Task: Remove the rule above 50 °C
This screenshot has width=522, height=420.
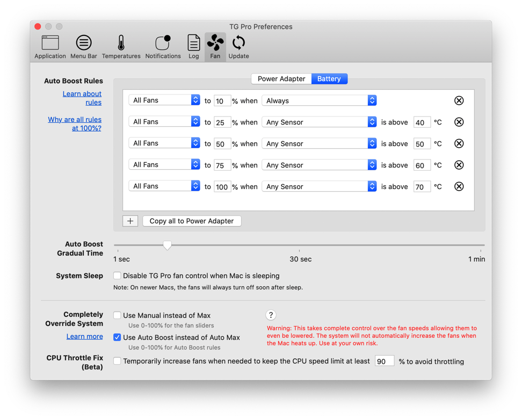Action: point(459,143)
